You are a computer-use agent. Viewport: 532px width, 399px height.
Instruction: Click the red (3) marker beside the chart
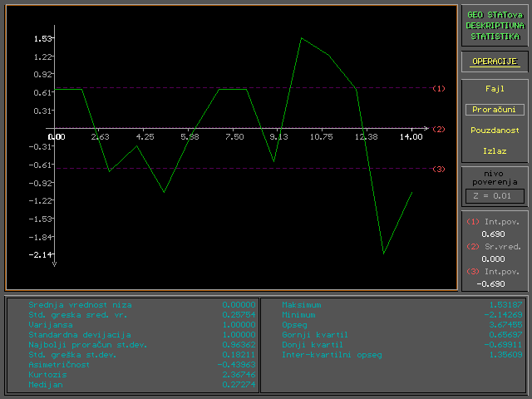[439, 169]
